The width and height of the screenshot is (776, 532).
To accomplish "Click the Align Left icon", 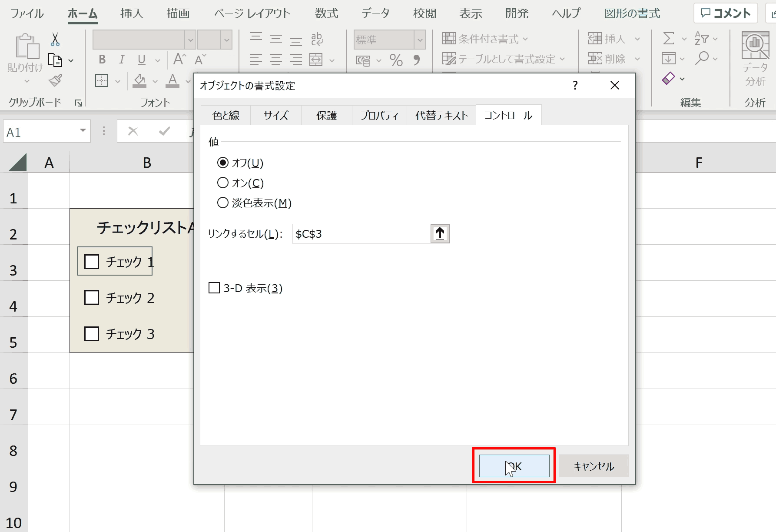I will coord(256,60).
